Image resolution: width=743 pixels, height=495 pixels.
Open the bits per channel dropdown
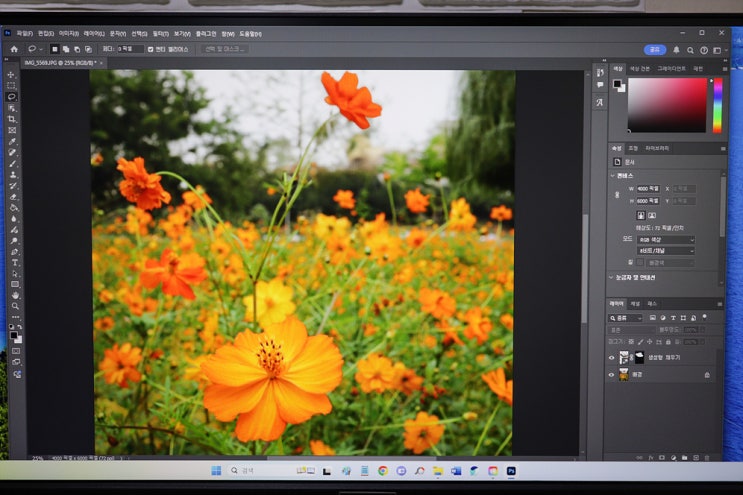click(x=665, y=251)
